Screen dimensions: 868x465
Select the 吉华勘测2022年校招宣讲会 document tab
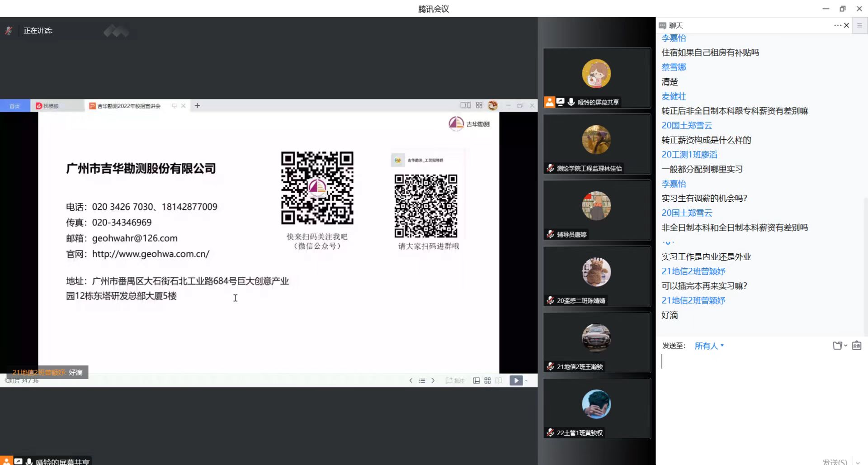tap(129, 106)
